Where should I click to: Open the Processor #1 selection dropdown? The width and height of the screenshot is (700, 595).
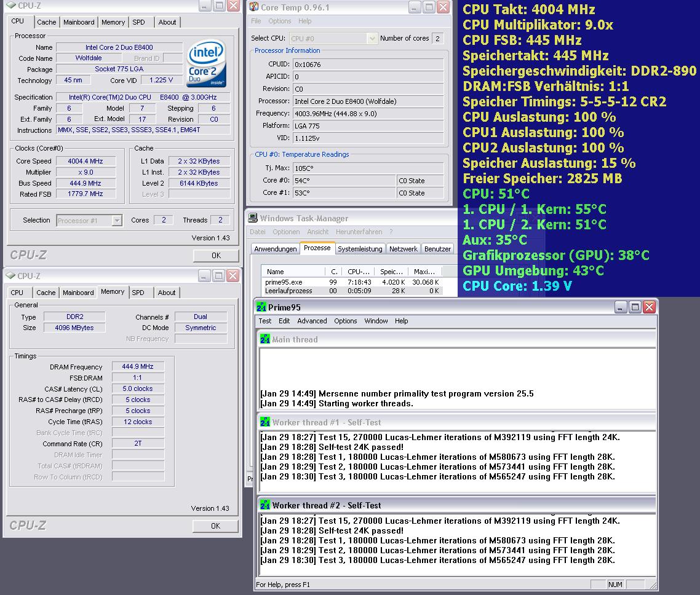coord(117,220)
